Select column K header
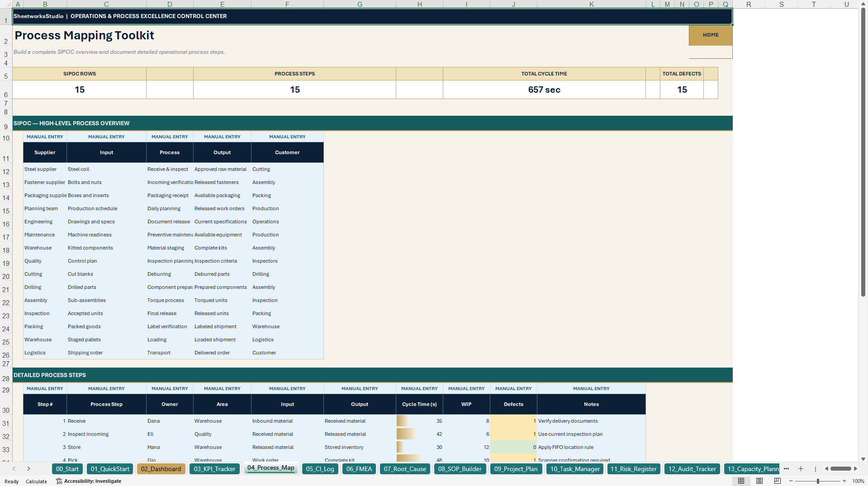This screenshot has height=486, width=868. coord(591,4)
